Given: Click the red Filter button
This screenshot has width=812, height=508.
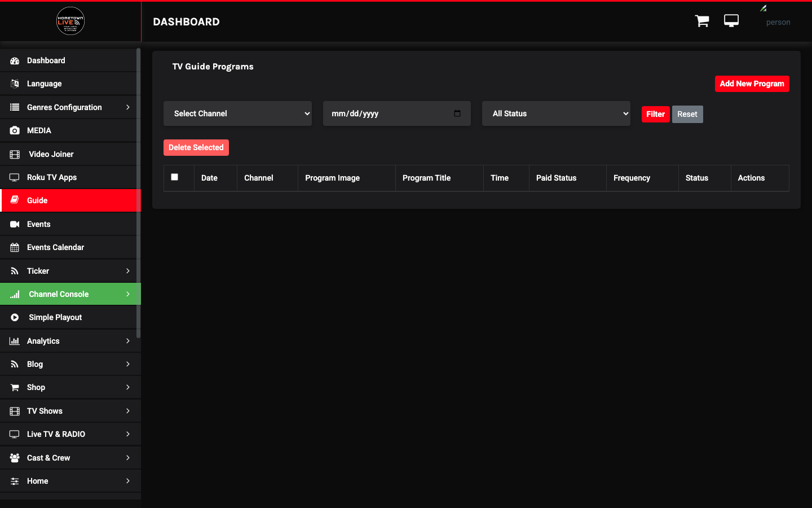Looking at the screenshot, I should pyautogui.click(x=655, y=114).
